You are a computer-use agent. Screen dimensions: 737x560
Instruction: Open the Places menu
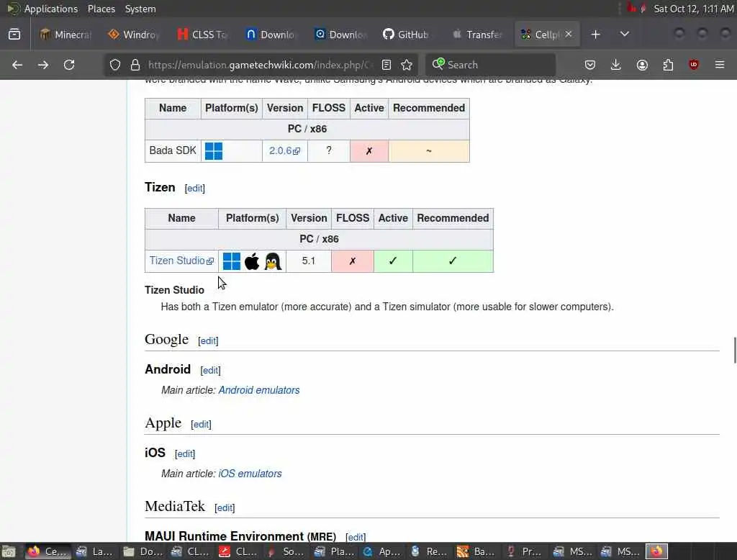(x=101, y=9)
